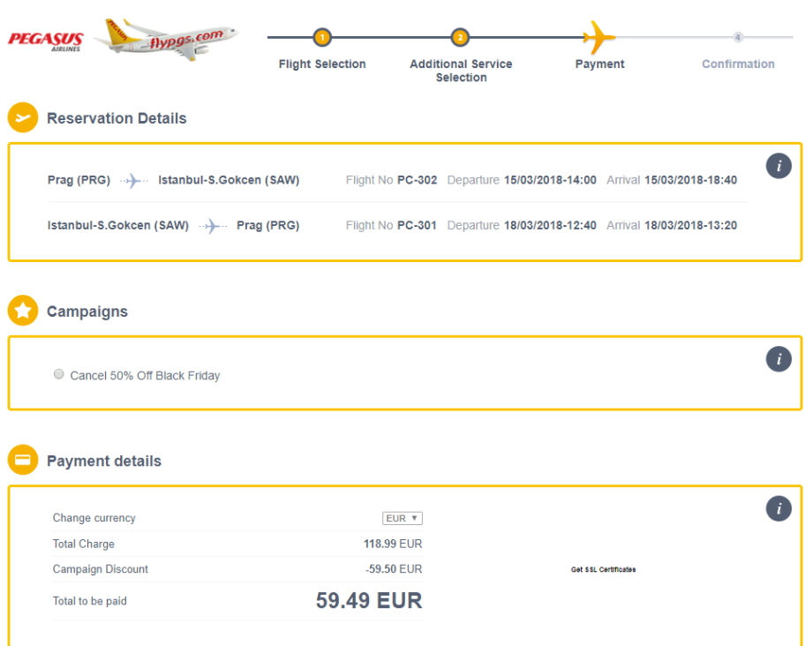812x646 pixels.
Task: Click the Confirmation step label
Action: 738,64
